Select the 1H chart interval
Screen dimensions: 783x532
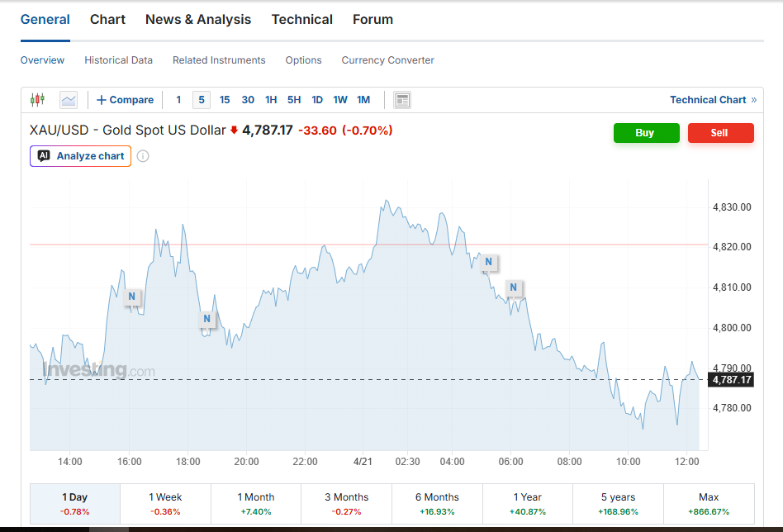tap(271, 100)
